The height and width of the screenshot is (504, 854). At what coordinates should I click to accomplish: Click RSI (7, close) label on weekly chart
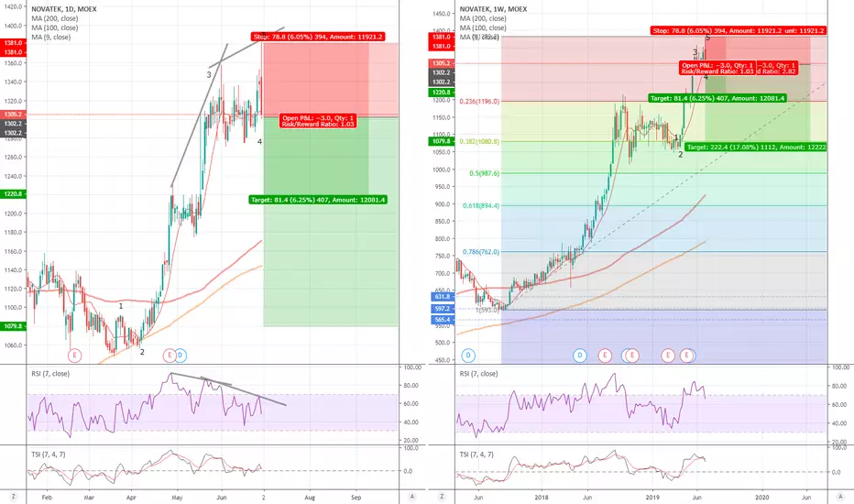[x=478, y=374]
